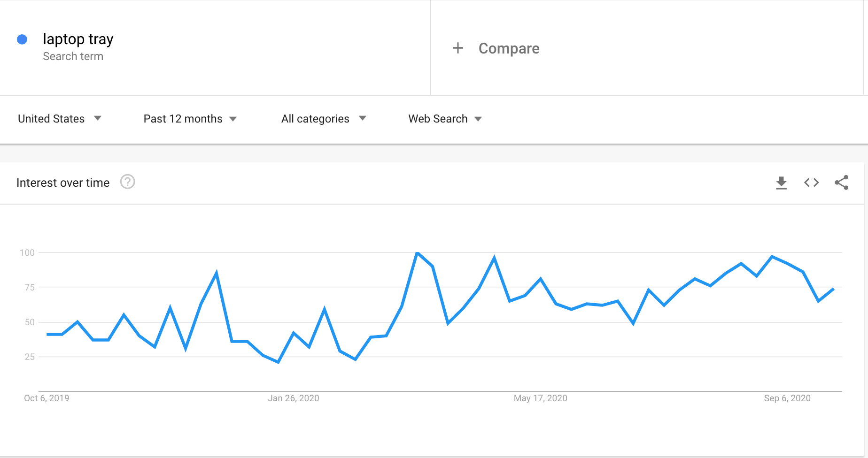Click the embed code icon
Screen dimensions: 868x458
pyautogui.click(x=811, y=183)
